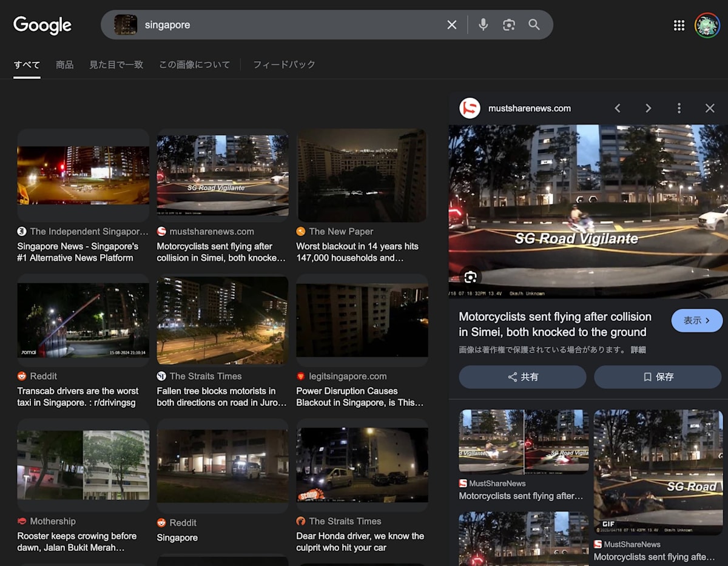The width and height of the screenshot is (728, 566).
Task: Click panel heading 'Motorcyclists sent flying after collision'
Action: coord(555,325)
